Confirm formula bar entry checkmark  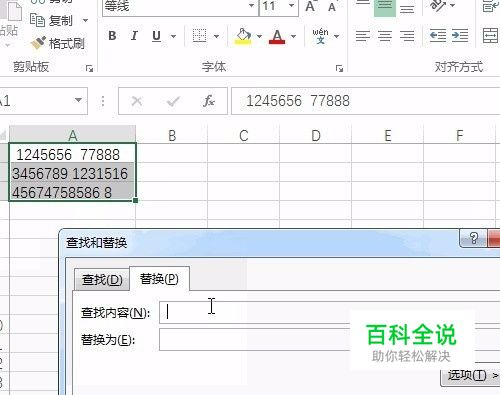[x=173, y=101]
